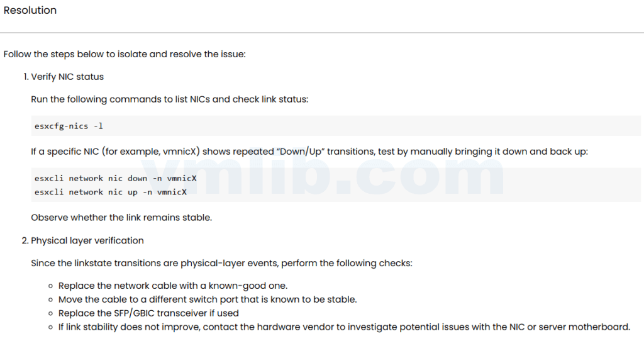Click the "Replace the SFP/GBIC transceiver" bullet item
This screenshot has height=341, width=644.
coord(148,313)
